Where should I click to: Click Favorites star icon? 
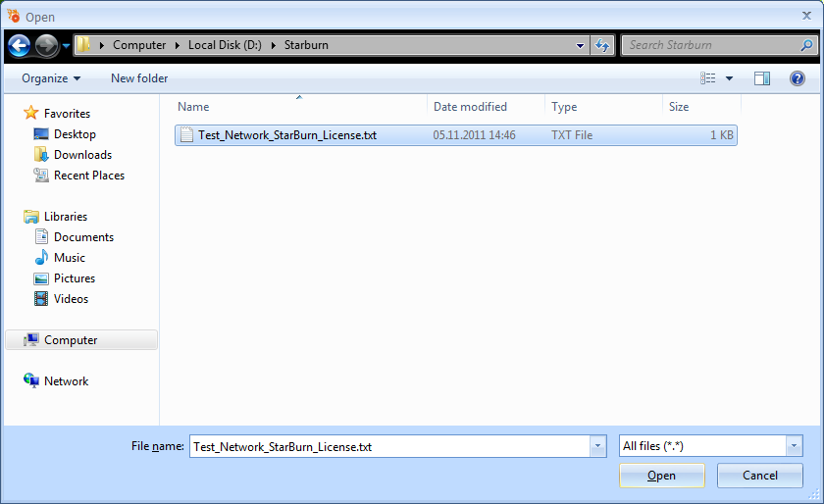pos(31,113)
